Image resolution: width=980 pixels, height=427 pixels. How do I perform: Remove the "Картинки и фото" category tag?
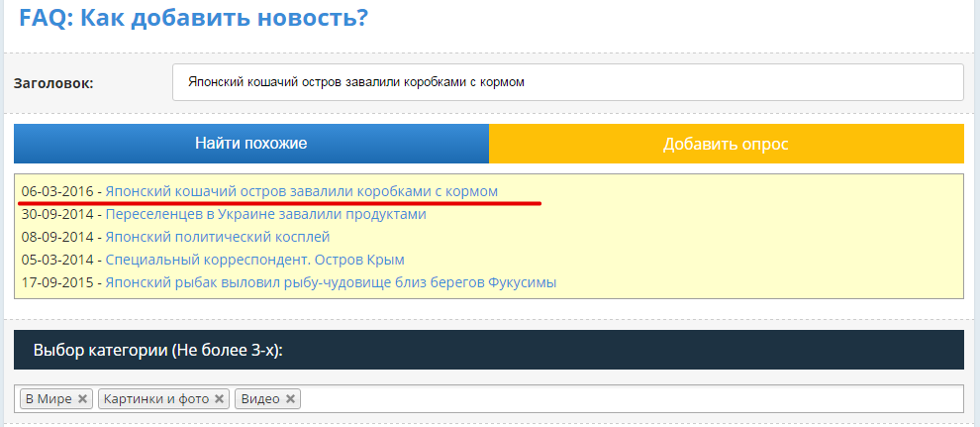click(x=220, y=399)
